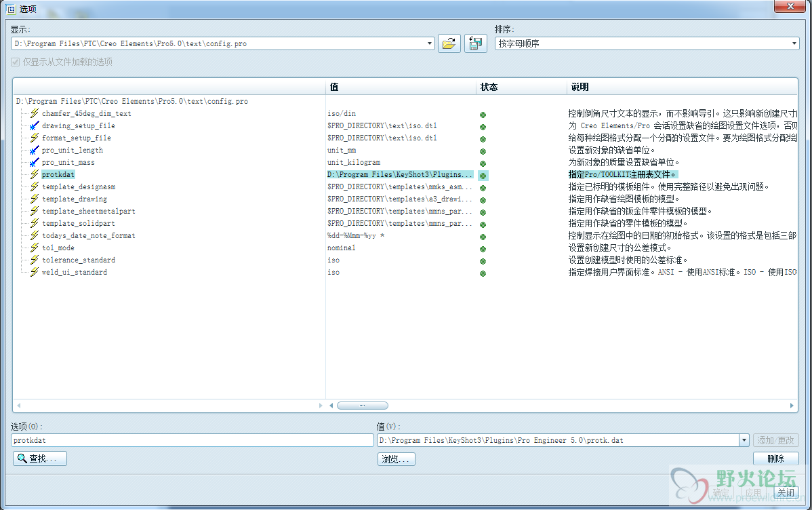812x510 pixels.
Task: Open the 值 value dropdown arrow
Action: (744, 440)
